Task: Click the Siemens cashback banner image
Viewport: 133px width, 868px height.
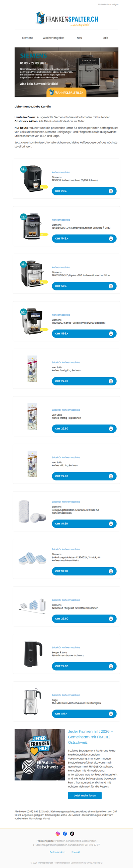Action: 66,72
